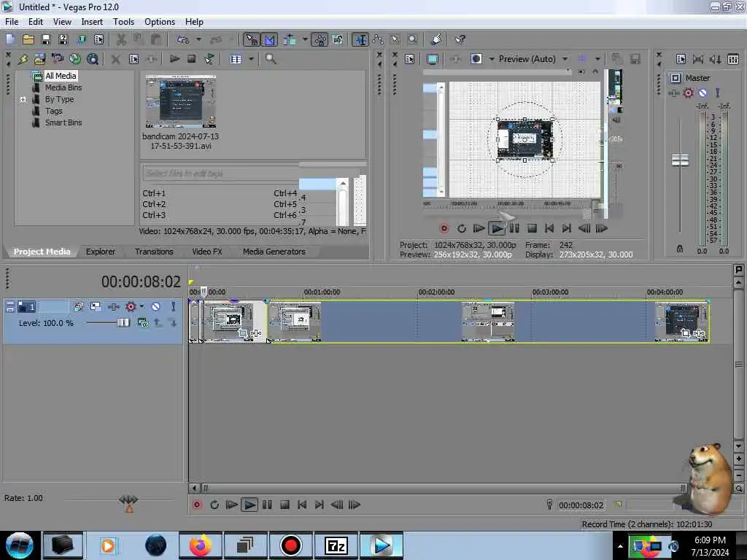
Task: Select the Envelope Edit tool
Action: click(x=378, y=39)
